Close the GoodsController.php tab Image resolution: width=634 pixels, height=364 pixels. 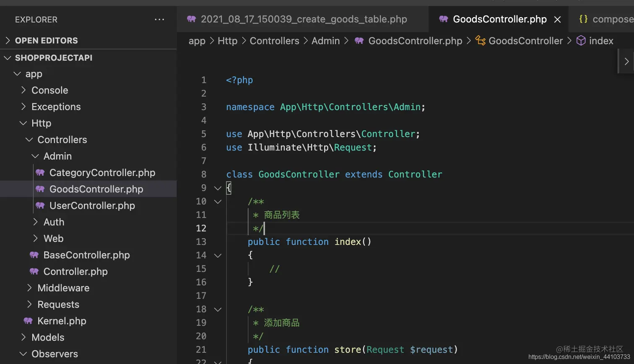557,19
